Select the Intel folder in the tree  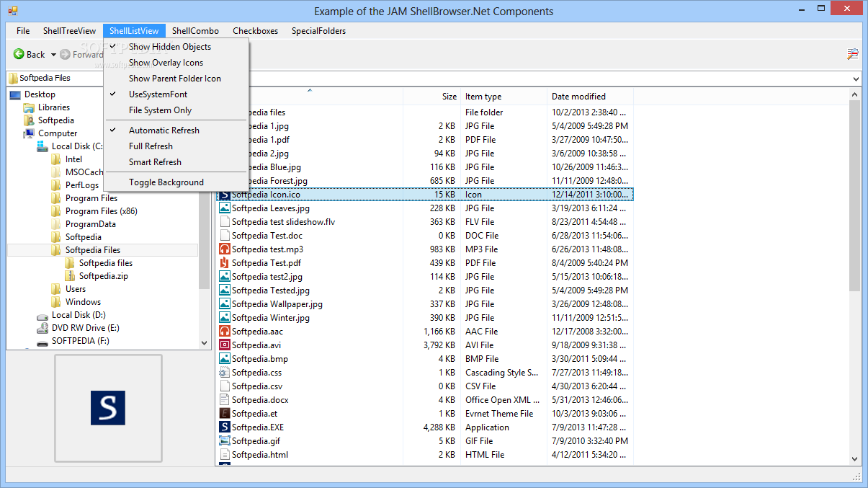pos(73,159)
